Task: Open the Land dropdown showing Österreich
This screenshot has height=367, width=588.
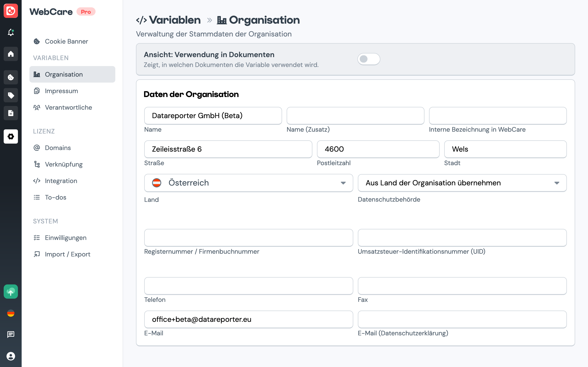Action: coord(248,183)
